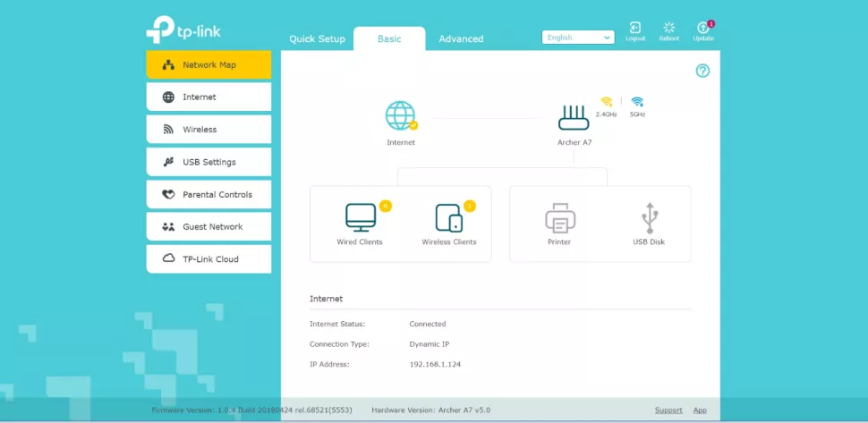Click the Internet section heading

326,299
